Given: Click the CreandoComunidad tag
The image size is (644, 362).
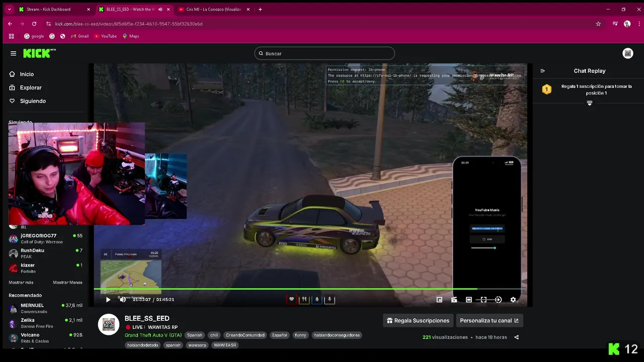Looking at the screenshot, I should click(x=245, y=335).
